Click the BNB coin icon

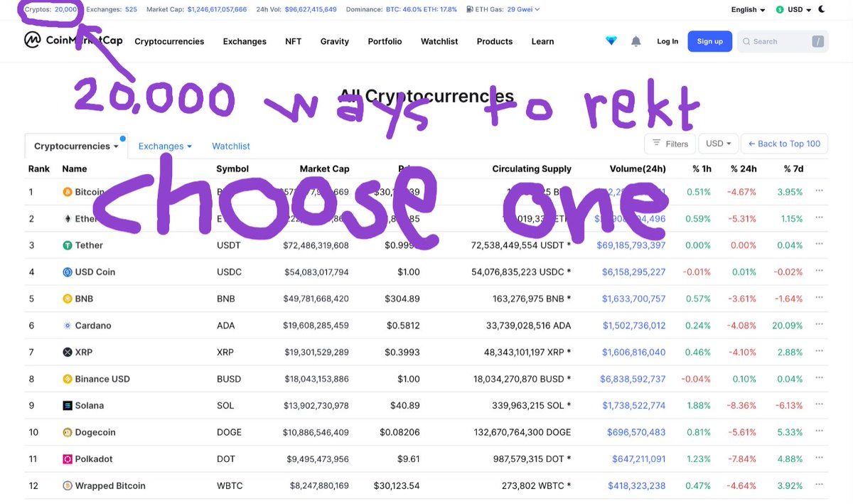68,299
